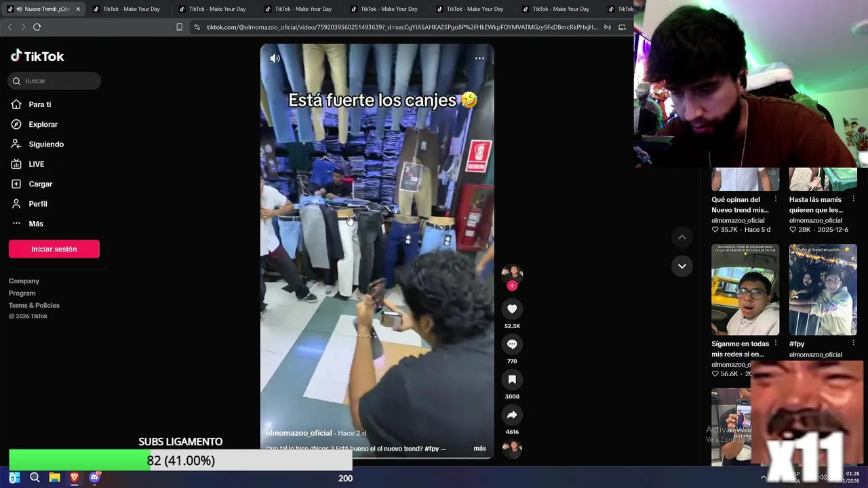868x488 pixels.
Task: Go to previous video with up chevron
Action: click(682, 237)
